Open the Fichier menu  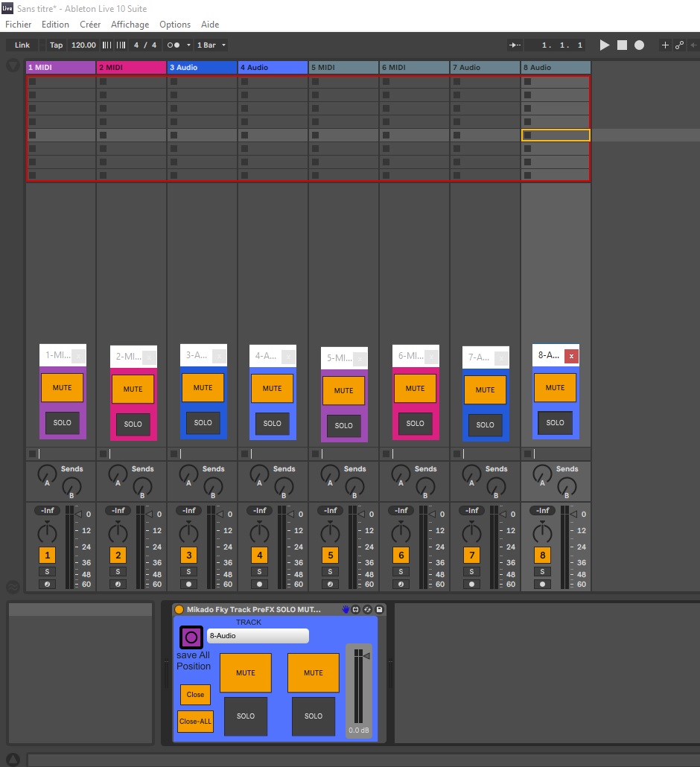pos(19,25)
